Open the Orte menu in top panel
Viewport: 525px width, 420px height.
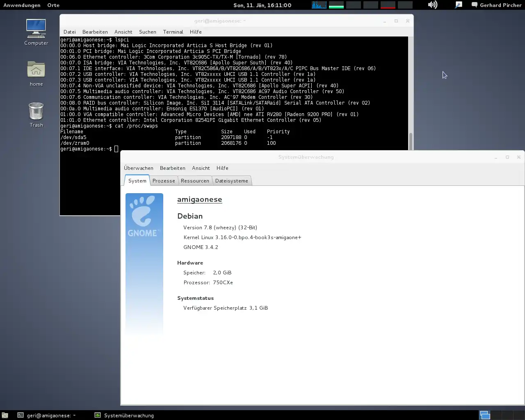pyautogui.click(x=53, y=5)
